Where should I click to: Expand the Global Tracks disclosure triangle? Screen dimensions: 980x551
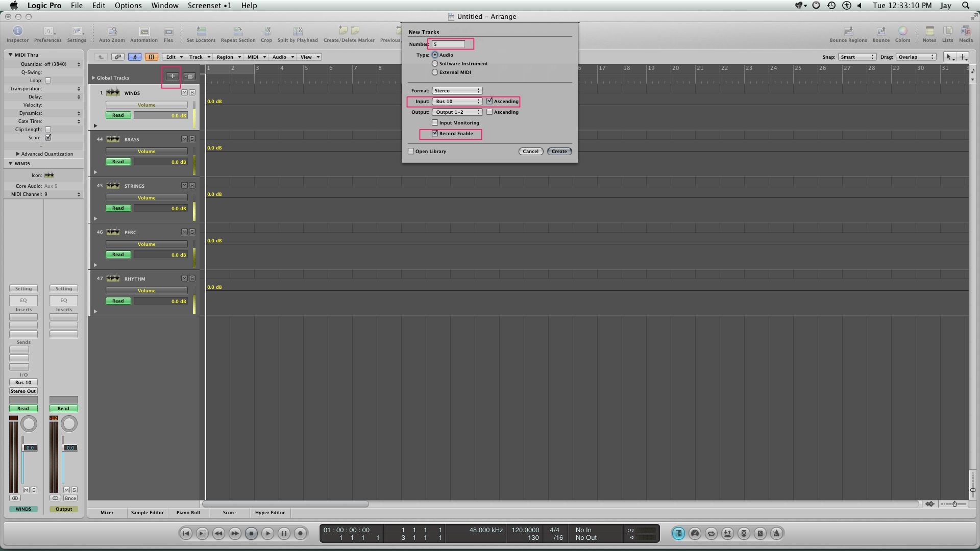pos(93,78)
